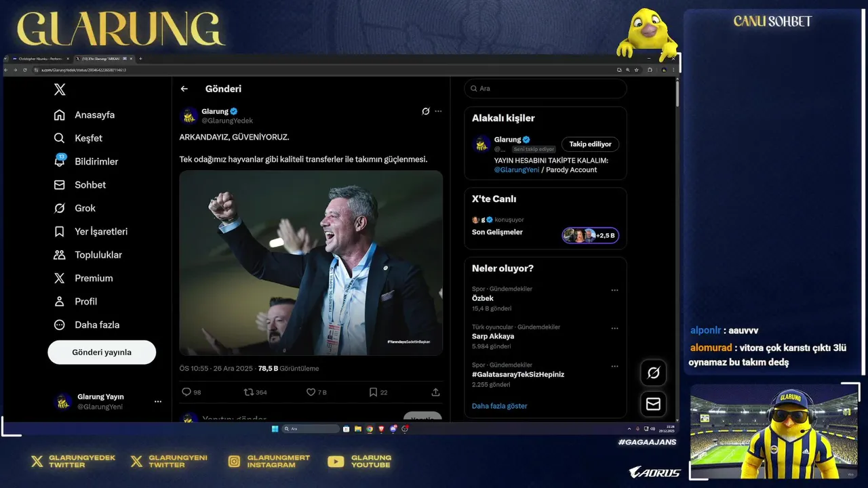Like the post with 7 B likes

click(x=311, y=392)
